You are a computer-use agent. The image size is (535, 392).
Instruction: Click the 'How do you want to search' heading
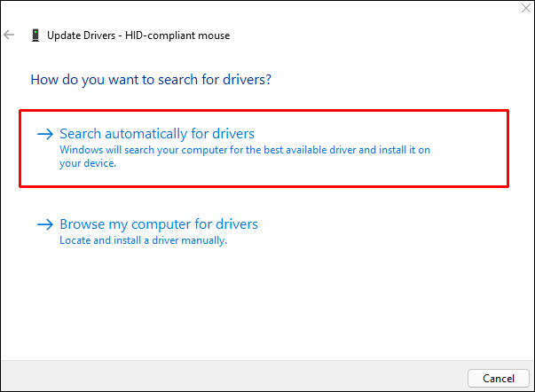(151, 80)
